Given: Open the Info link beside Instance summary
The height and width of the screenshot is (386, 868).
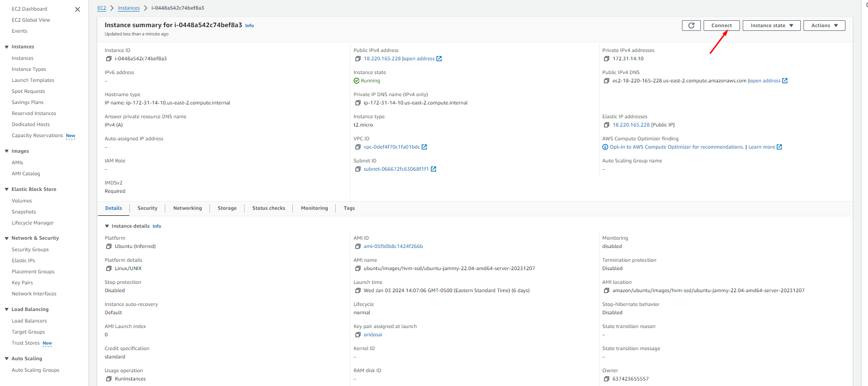Looking at the screenshot, I should coord(250,26).
